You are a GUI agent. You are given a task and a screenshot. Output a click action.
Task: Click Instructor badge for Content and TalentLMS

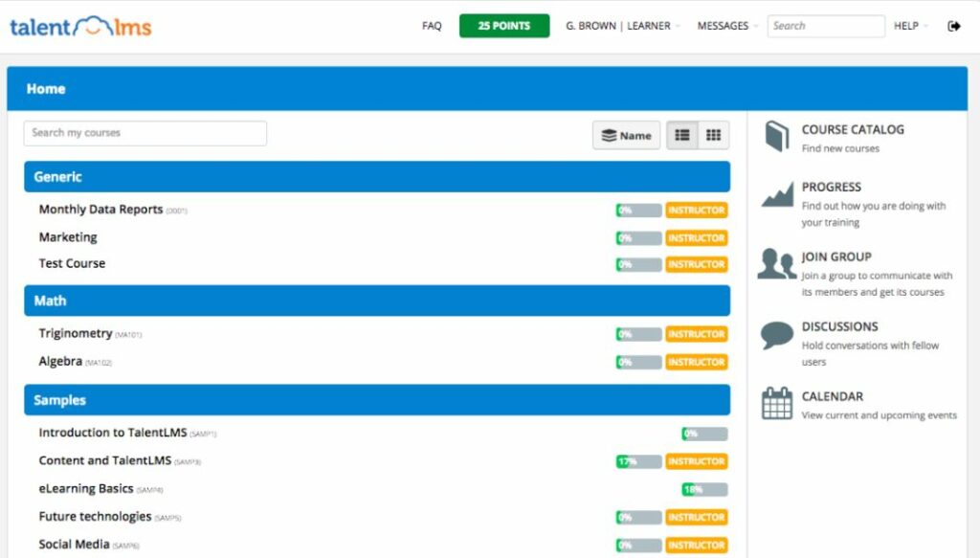click(697, 461)
